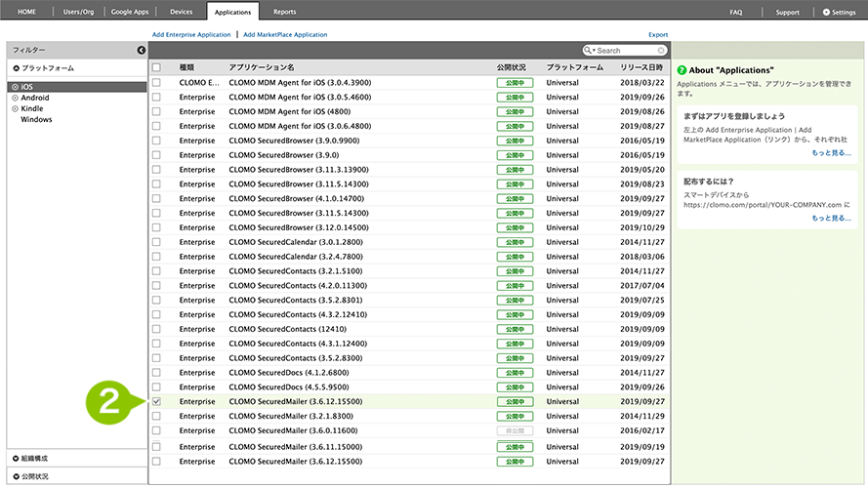868x488 pixels.
Task: Clear the search field with the X icon
Action: (661, 51)
